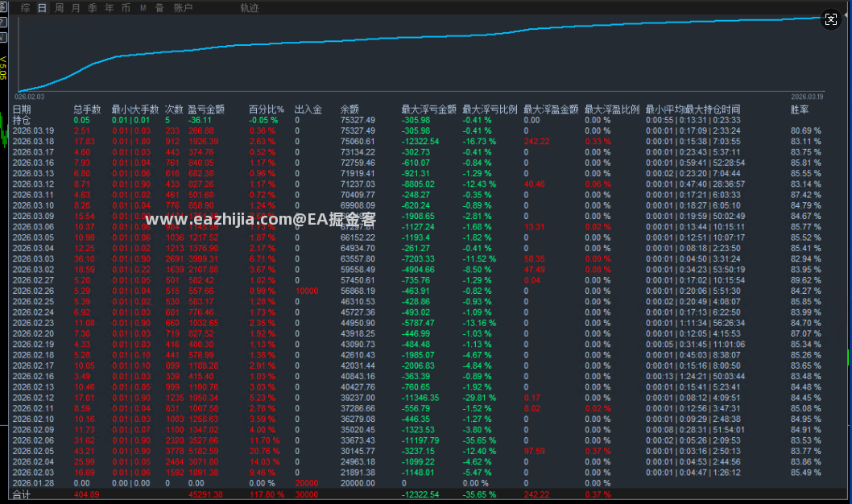Select the 2026.02.26 date row
The width and height of the screenshot is (852, 504).
(33, 291)
